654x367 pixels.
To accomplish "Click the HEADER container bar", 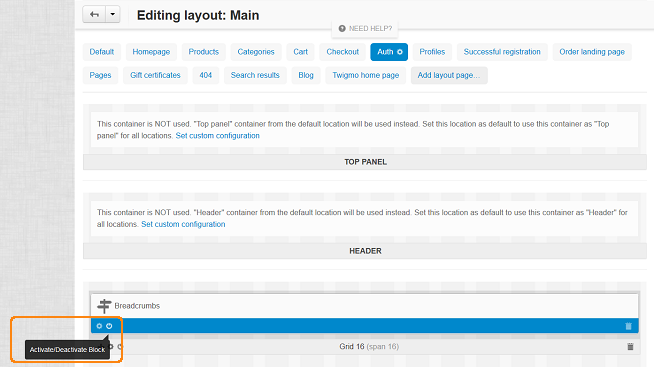I will 365,251.
